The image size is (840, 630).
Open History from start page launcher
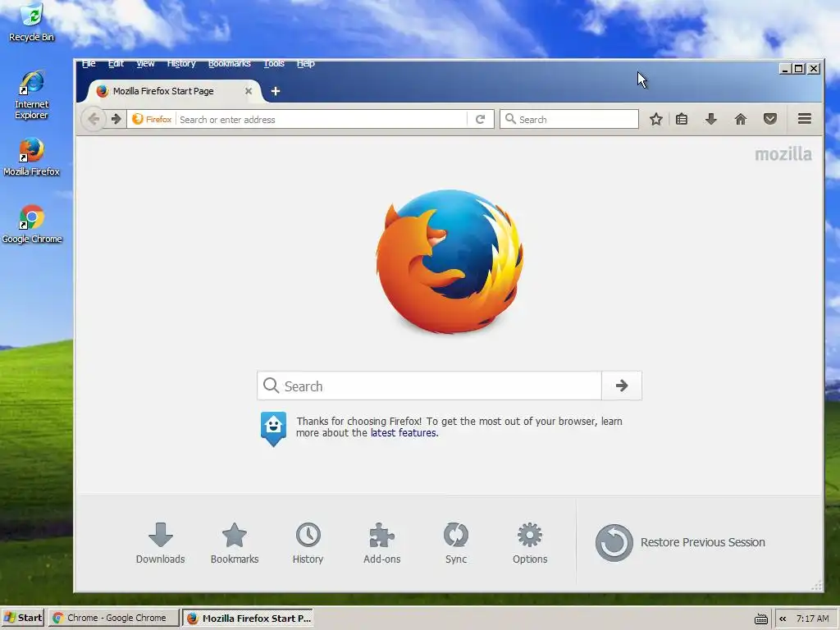(308, 543)
